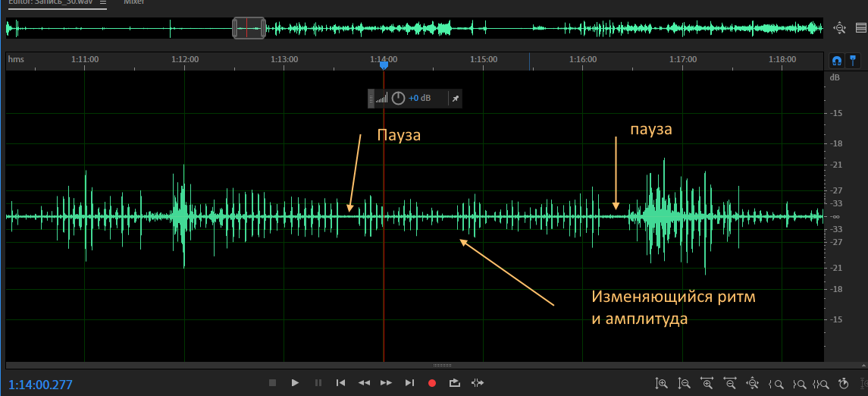
Task: Click ruler at 1:13:00
Action: [x=284, y=58]
